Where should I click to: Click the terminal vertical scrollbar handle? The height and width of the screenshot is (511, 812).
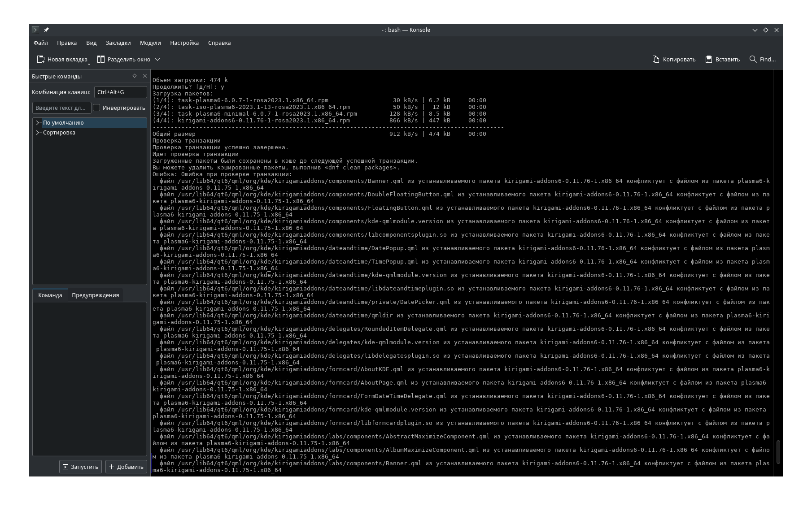pyautogui.click(x=778, y=452)
